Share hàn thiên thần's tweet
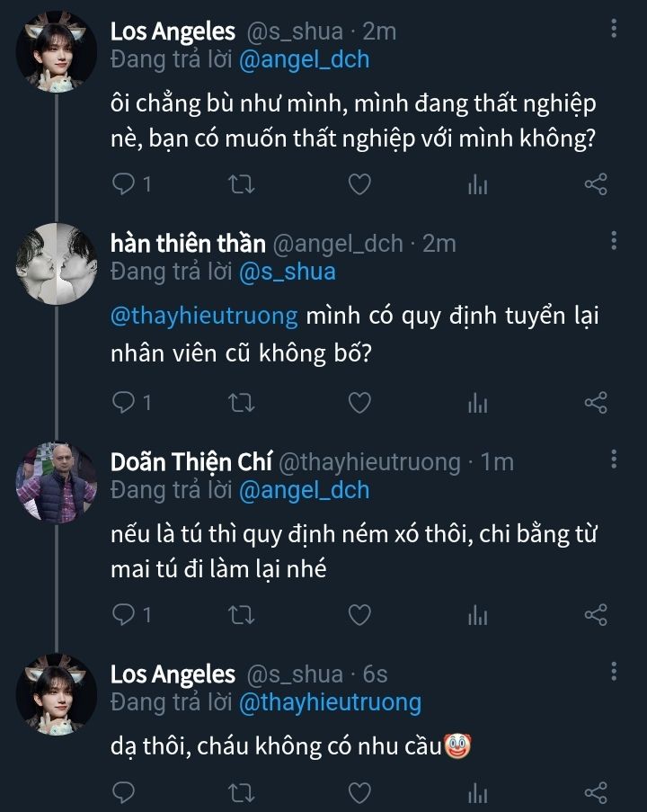Image resolution: width=647 pixels, height=812 pixels. pyautogui.click(x=596, y=403)
